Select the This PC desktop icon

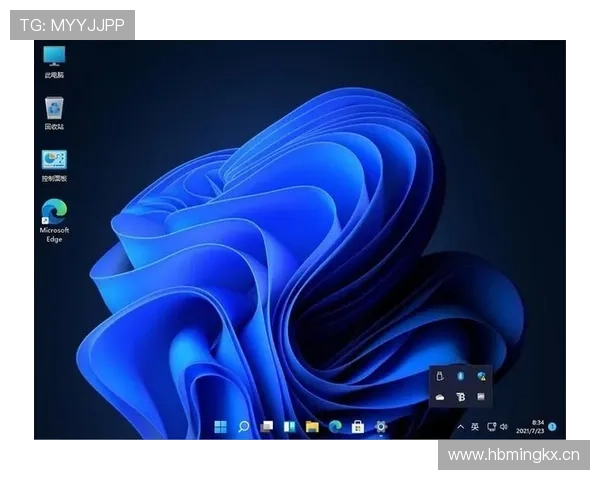coord(54,58)
